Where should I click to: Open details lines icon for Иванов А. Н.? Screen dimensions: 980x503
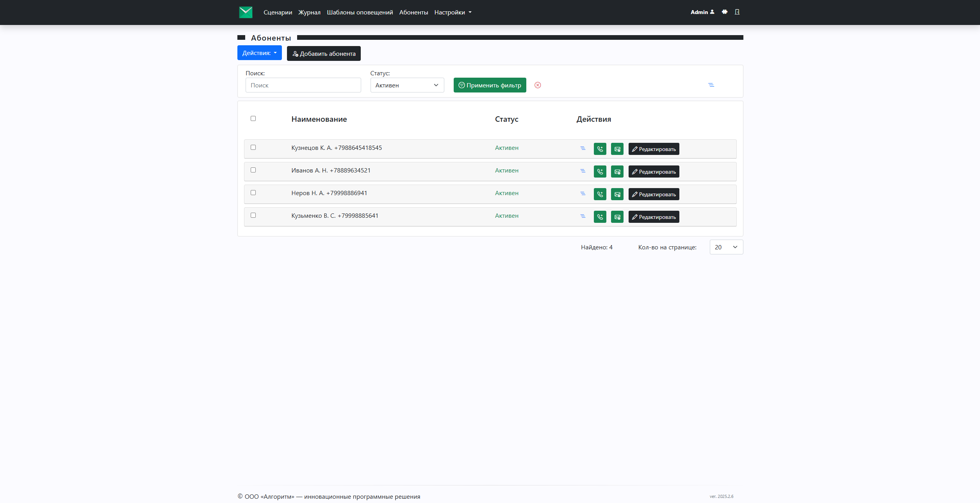tap(583, 171)
